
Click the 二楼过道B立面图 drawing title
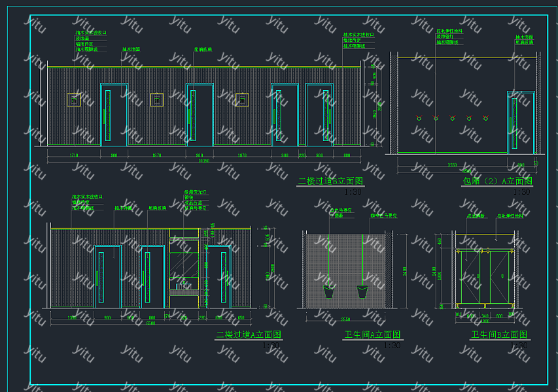point(330,181)
